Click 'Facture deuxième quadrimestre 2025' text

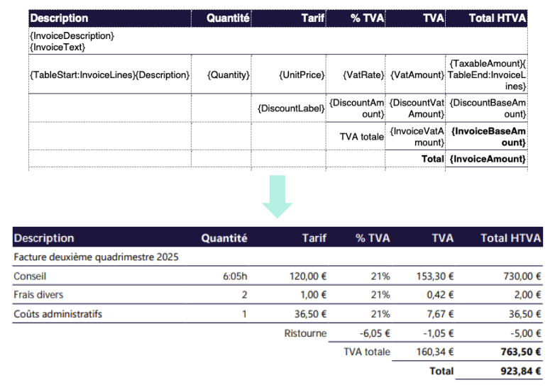pyautogui.click(x=96, y=257)
